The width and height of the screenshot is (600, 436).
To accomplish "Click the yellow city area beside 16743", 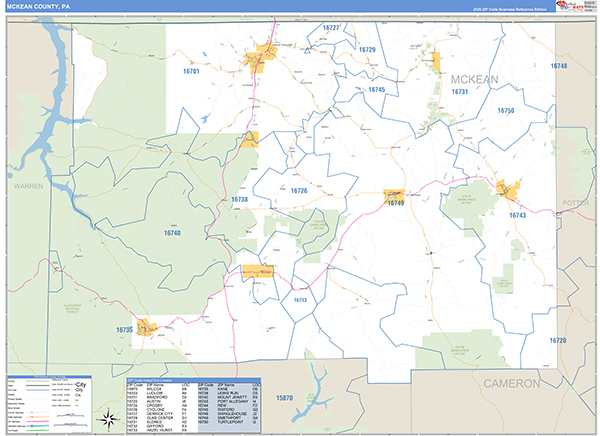I will tap(508, 190).
